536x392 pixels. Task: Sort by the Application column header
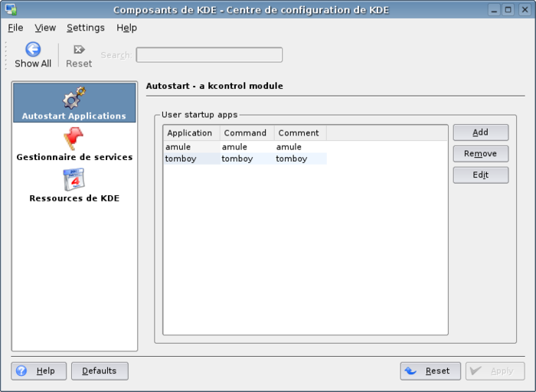[x=191, y=133]
